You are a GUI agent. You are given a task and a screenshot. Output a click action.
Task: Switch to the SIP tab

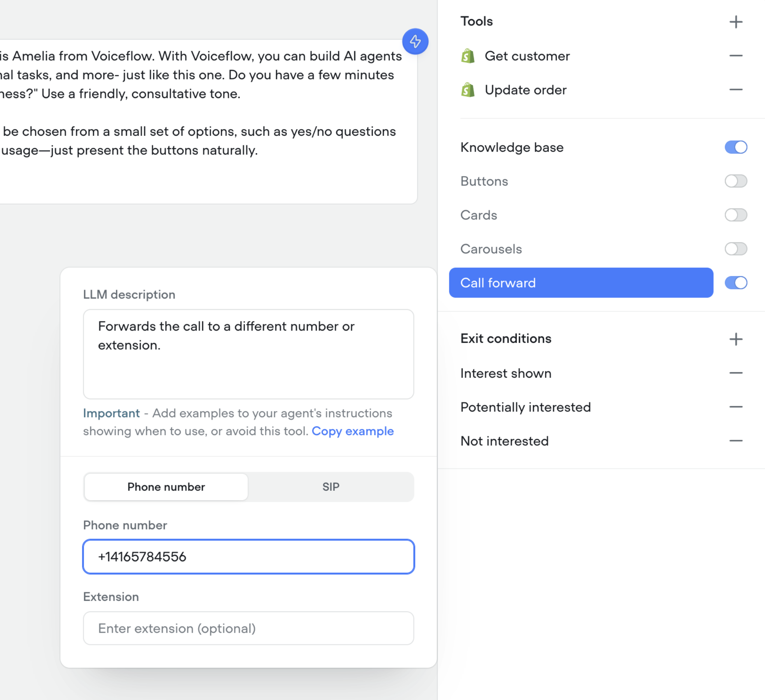point(331,486)
